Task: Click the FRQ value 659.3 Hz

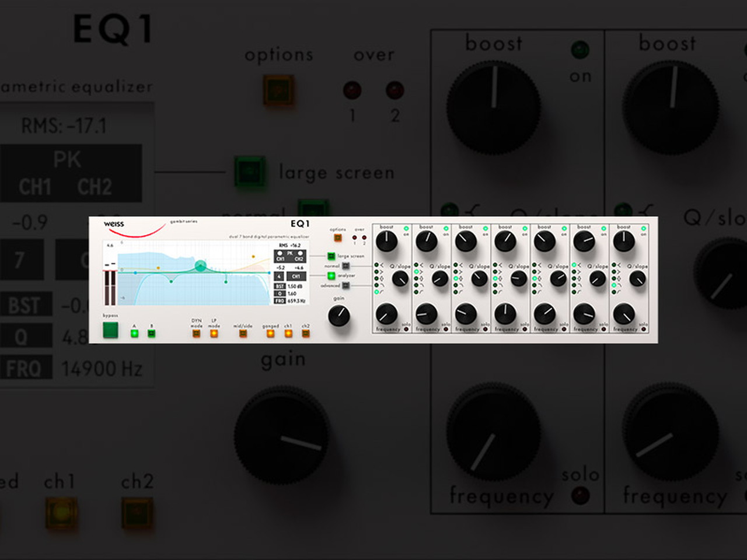Action: [x=296, y=301]
